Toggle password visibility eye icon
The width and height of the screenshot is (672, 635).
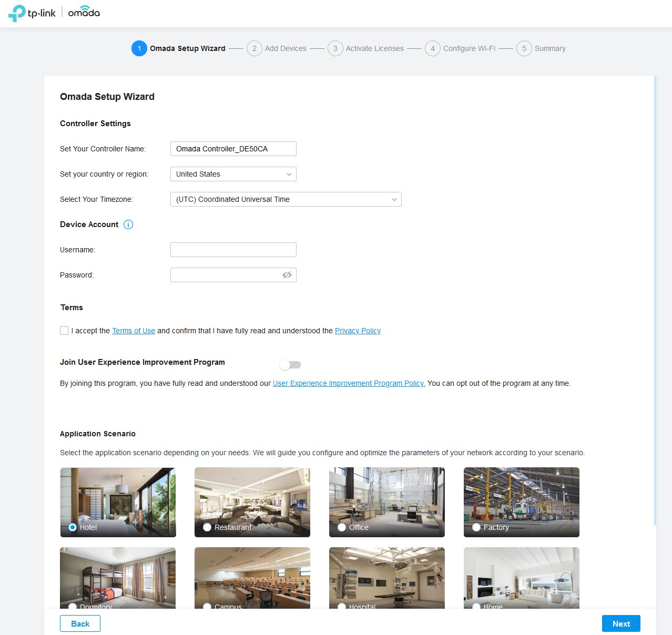(287, 275)
